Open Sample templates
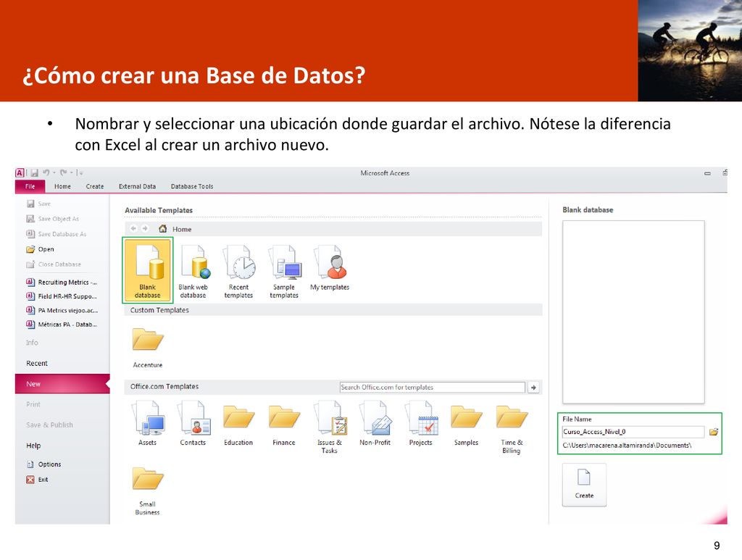Screen dimensions: 742x560 (284, 271)
